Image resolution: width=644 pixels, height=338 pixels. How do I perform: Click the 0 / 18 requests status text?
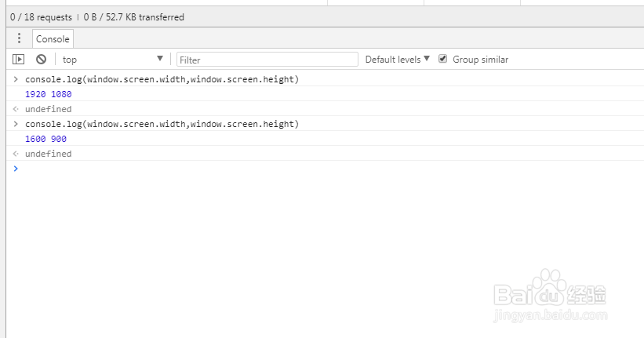(x=41, y=16)
